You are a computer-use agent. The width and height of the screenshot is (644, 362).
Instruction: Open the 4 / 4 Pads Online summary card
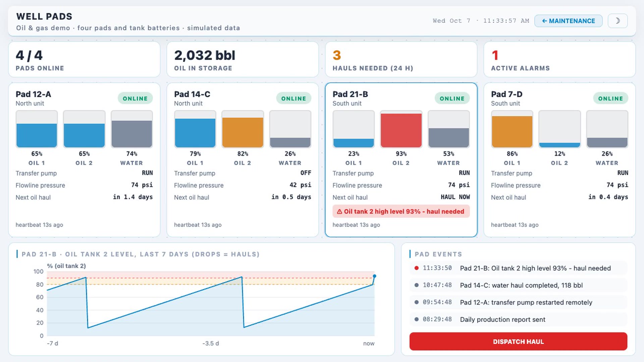[84, 59]
